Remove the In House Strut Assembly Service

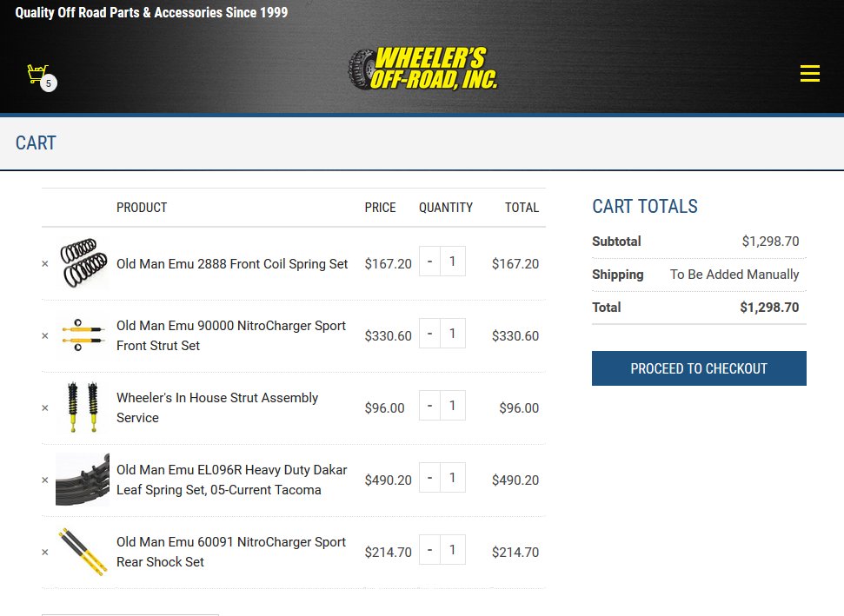45,407
